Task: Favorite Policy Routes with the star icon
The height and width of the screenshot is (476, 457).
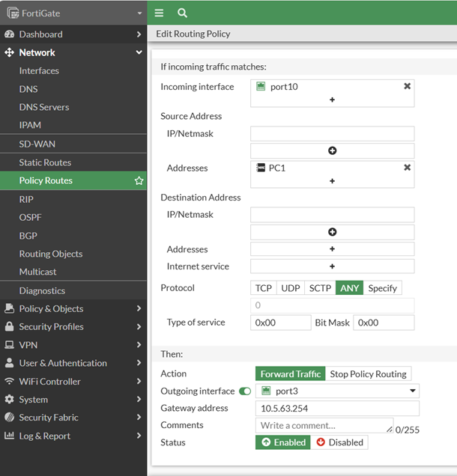Action: [x=139, y=181]
